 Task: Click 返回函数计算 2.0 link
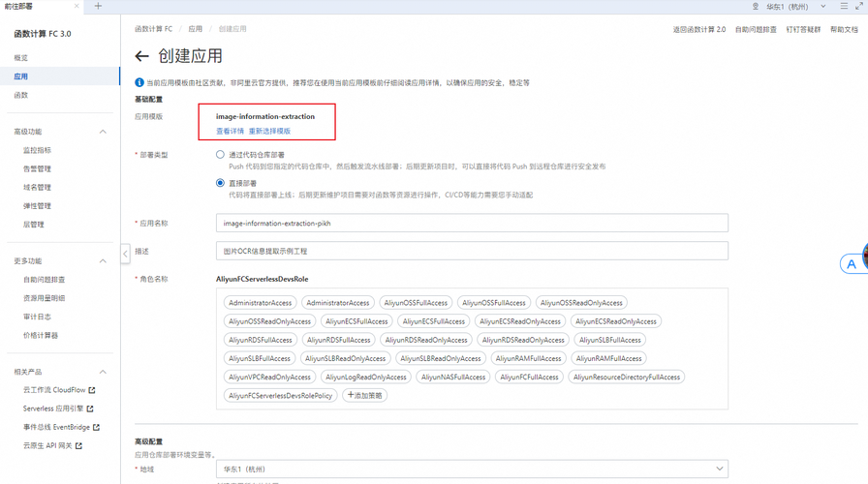click(699, 29)
